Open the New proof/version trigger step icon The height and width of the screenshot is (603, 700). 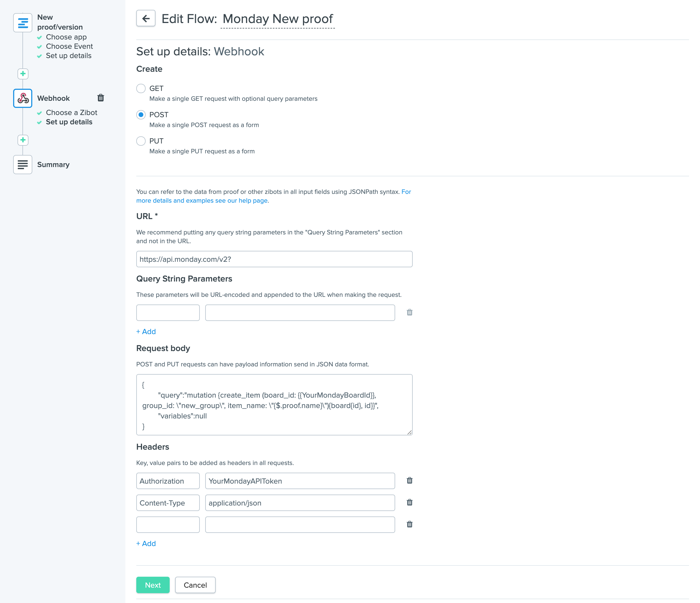[23, 23]
